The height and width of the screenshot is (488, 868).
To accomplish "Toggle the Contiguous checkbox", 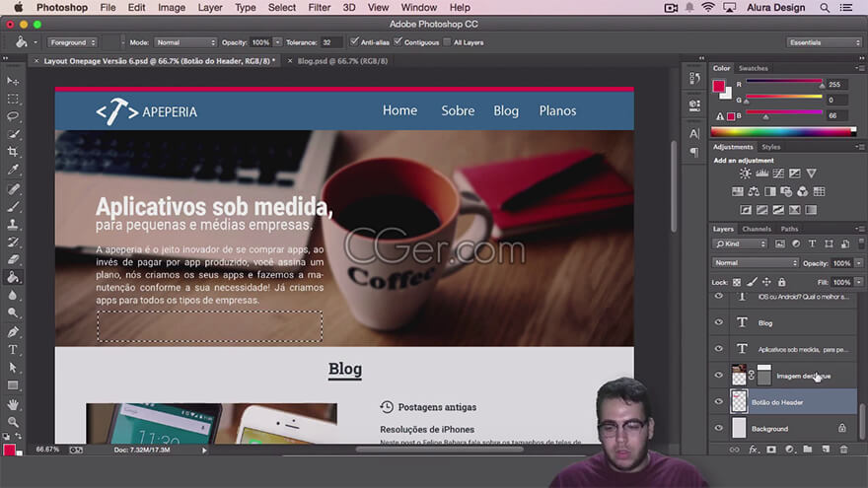I will coord(398,42).
